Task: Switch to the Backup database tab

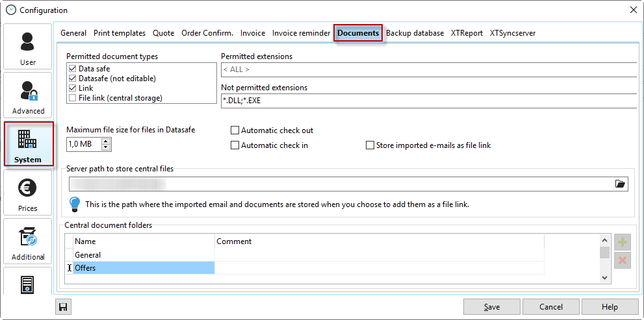Action: (415, 33)
